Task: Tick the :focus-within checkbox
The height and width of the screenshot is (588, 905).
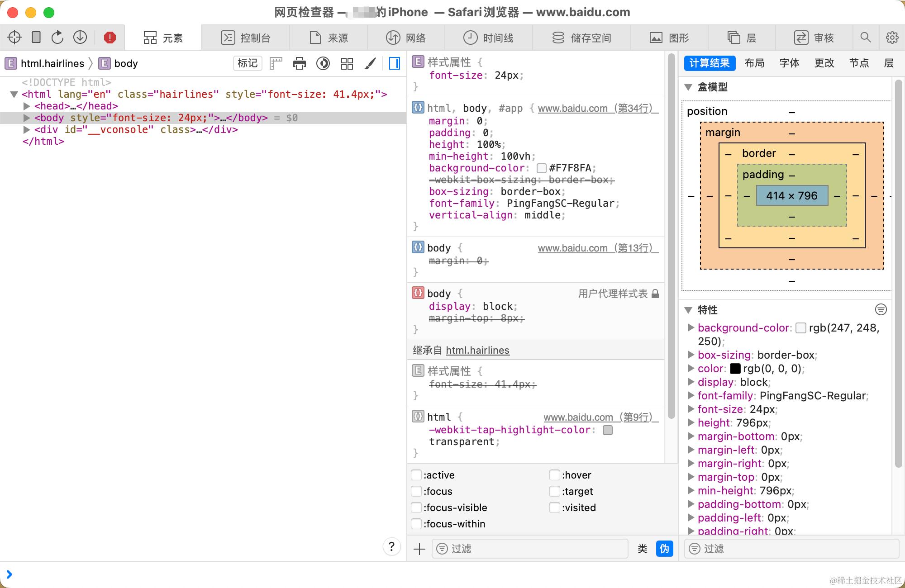Action: (x=416, y=524)
